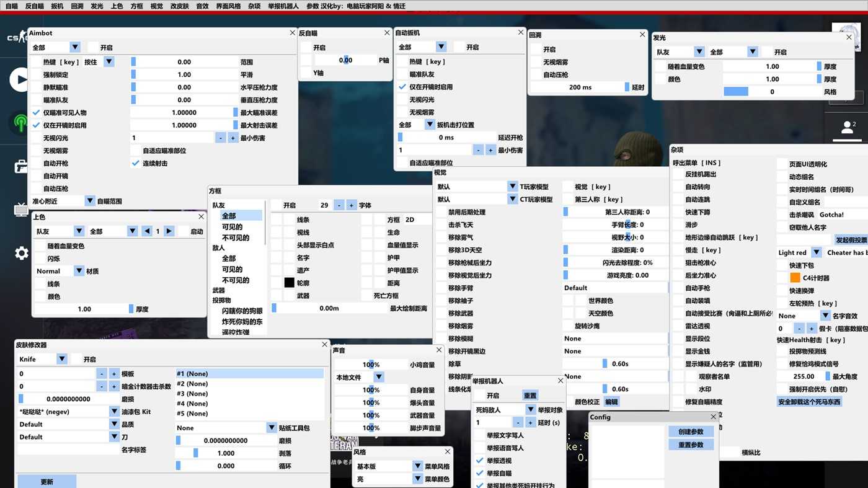Click 发起假投票 button in 杂项
Viewport: 868px width, 488px height.
pyautogui.click(x=851, y=240)
